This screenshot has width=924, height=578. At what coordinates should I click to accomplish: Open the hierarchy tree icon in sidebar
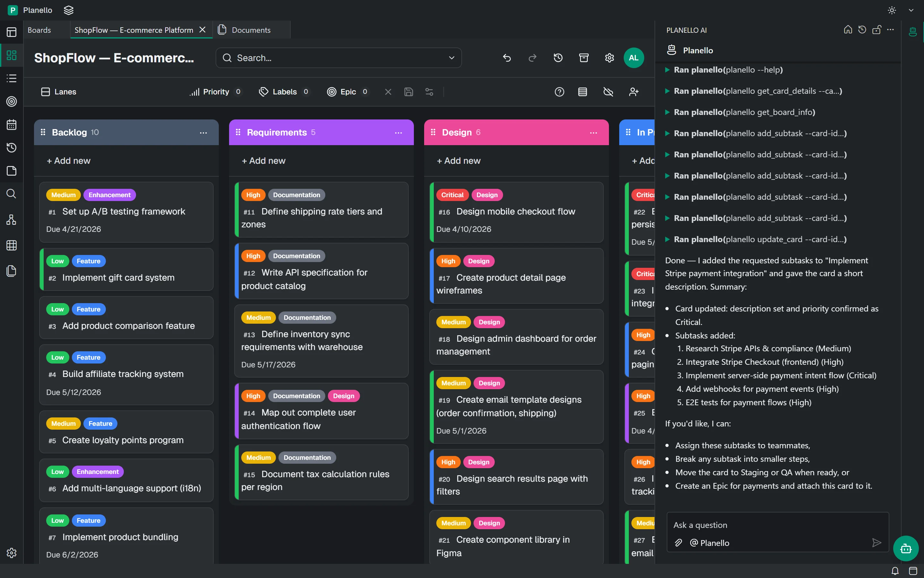tap(12, 219)
